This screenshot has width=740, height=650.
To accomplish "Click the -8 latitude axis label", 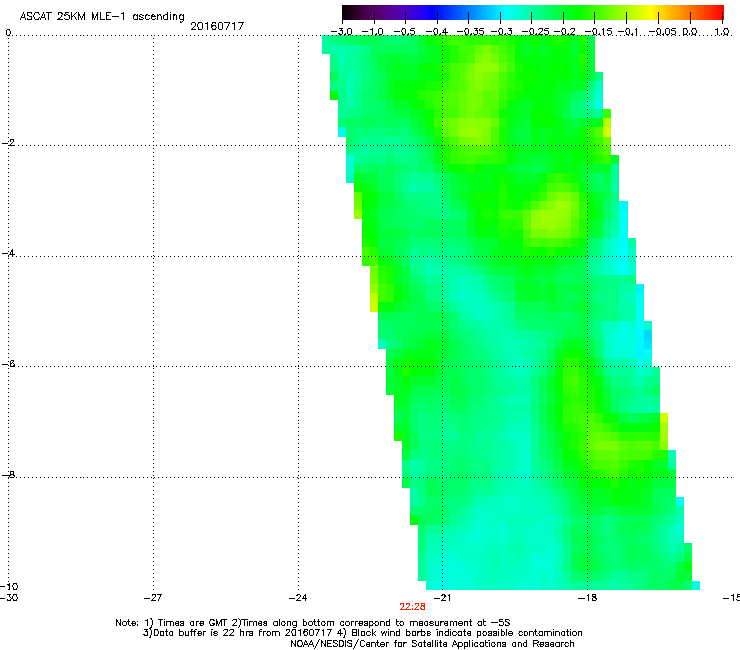I will [x=8, y=474].
